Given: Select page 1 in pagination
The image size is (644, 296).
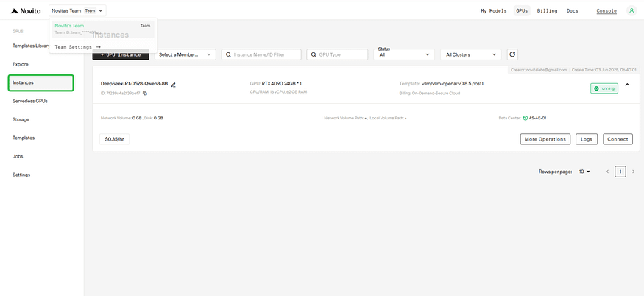Looking at the screenshot, I should pyautogui.click(x=620, y=172).
